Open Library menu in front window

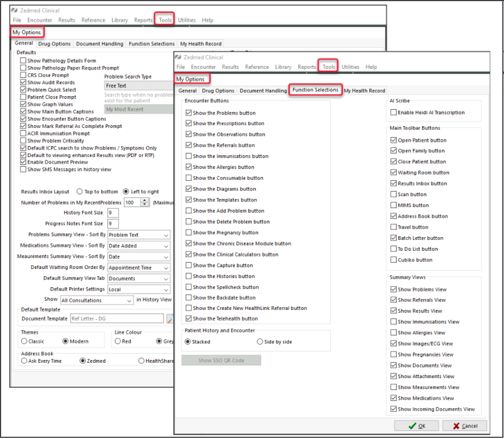coord(283,67)
